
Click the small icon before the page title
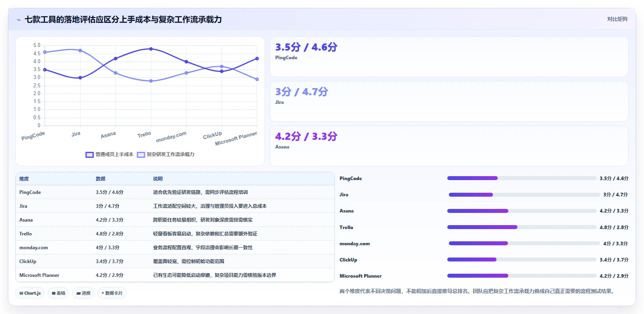pyautogui.click(x=19, y=20)
